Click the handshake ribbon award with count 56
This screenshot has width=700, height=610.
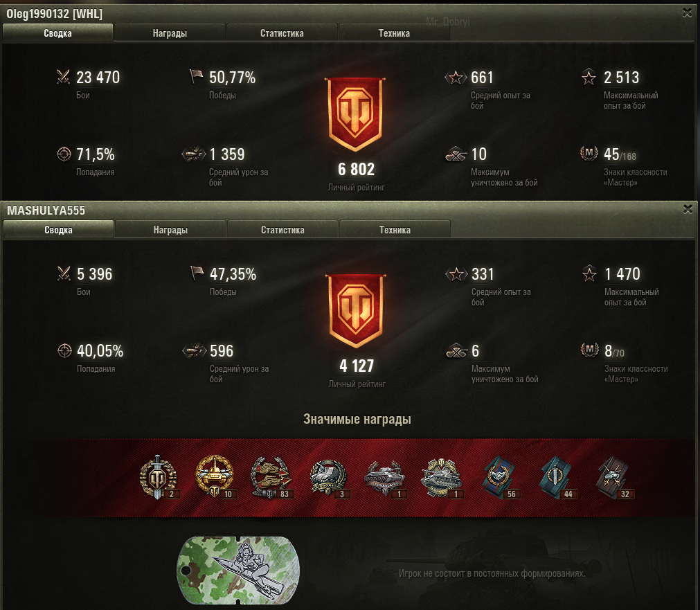[499, 477]
